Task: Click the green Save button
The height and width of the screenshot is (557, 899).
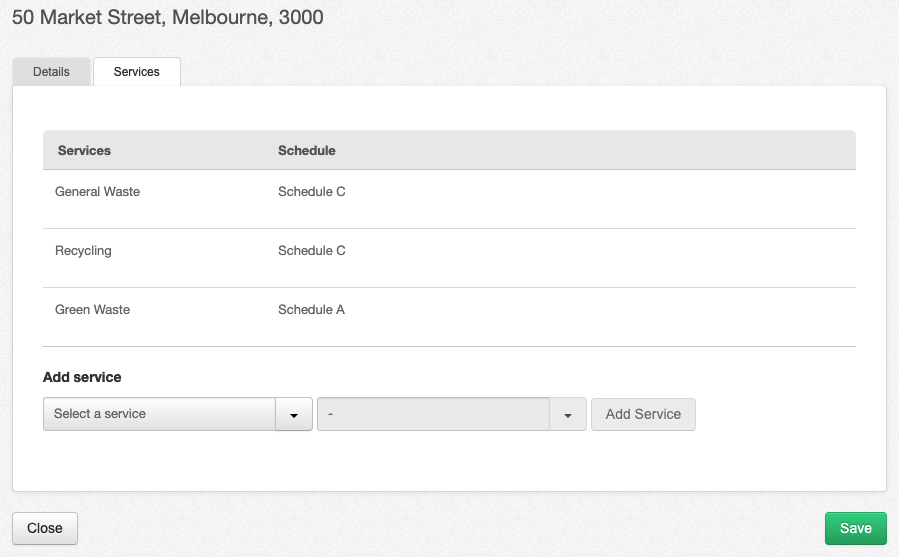Action: 855,528
